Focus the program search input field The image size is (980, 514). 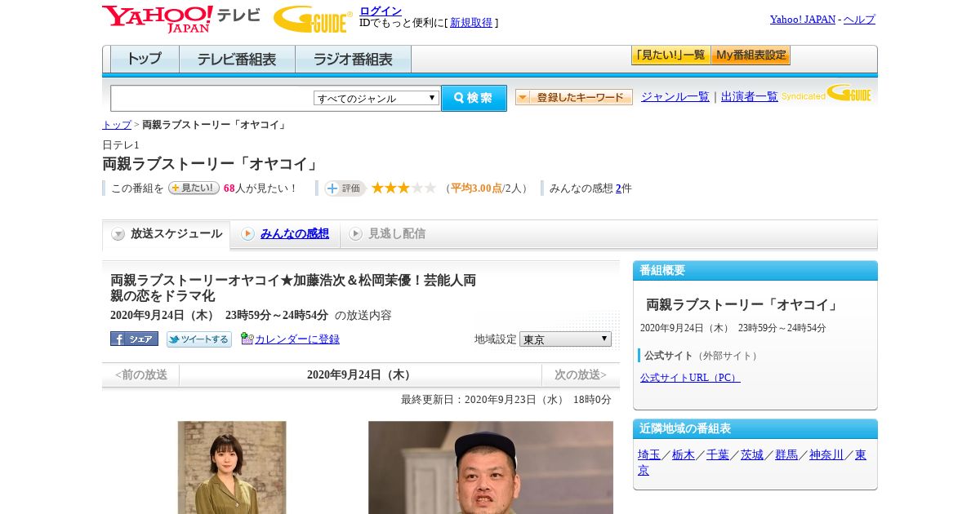[x=212, y=98]
